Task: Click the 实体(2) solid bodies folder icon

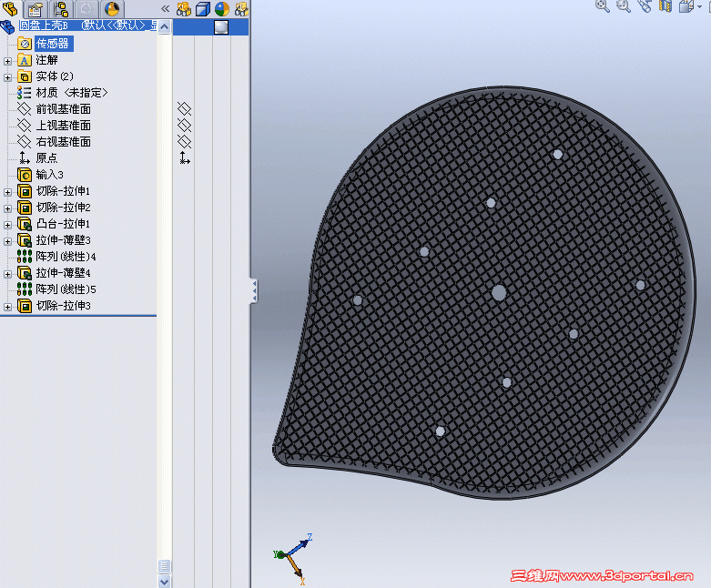Action: pos(25,76)
